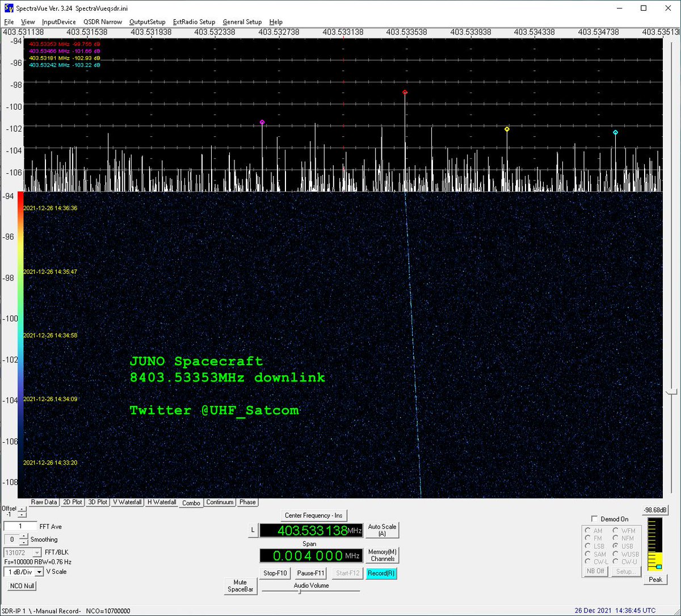Click the cyan peak marker on the spectrum
This screenshot has width=681, height=616.
[615, 132]
